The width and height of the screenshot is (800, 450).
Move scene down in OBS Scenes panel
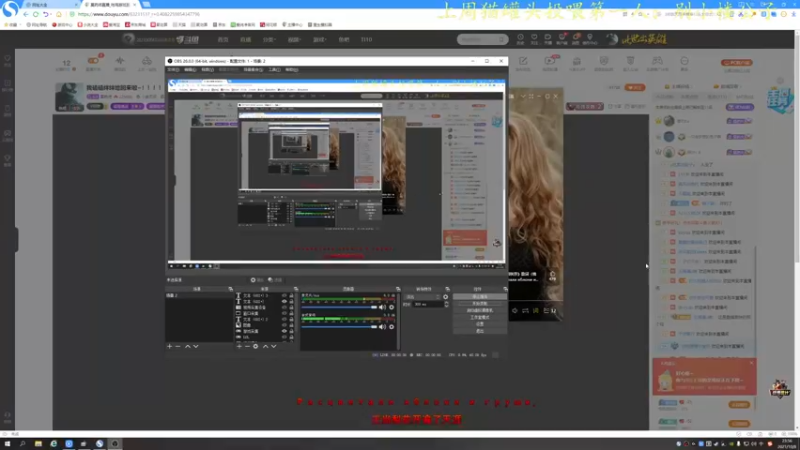(x=195, y=346)
